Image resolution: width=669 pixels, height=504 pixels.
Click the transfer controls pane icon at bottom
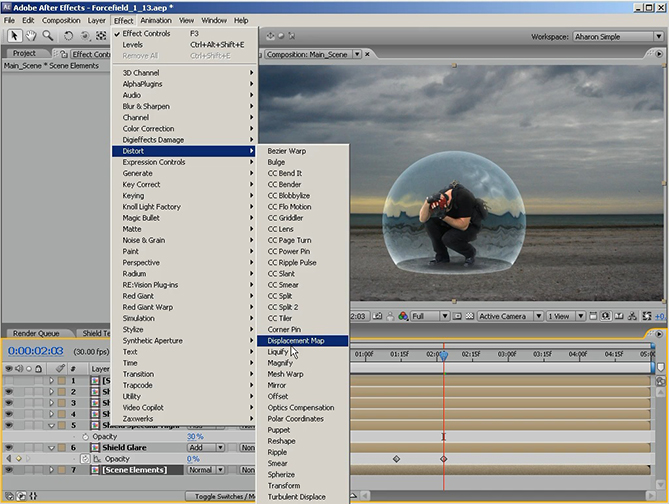pos(21,496)
